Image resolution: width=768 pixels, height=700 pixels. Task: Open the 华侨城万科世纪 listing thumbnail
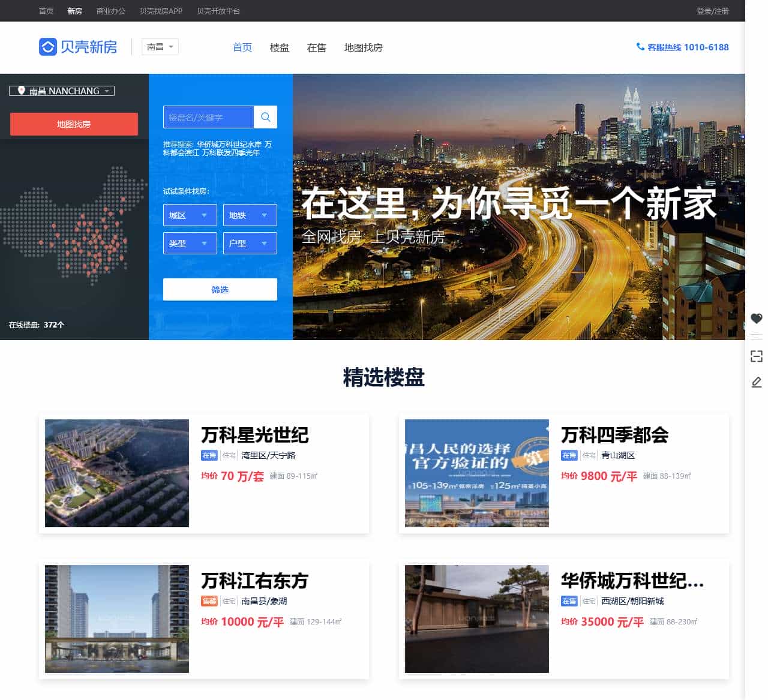click(477, 619)
